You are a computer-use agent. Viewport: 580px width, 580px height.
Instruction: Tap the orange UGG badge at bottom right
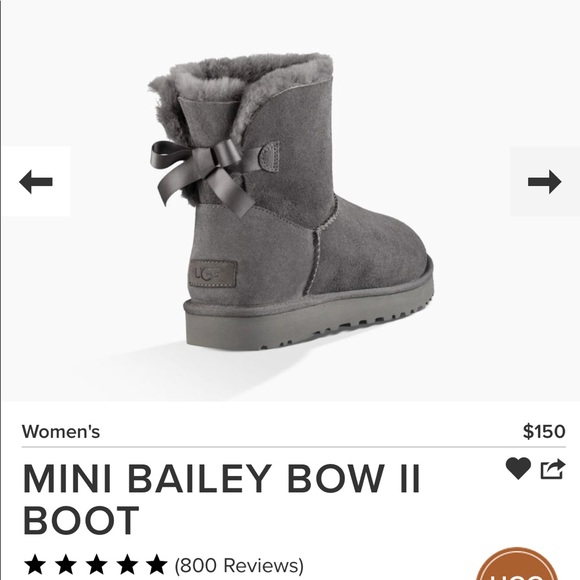(517, 564)
